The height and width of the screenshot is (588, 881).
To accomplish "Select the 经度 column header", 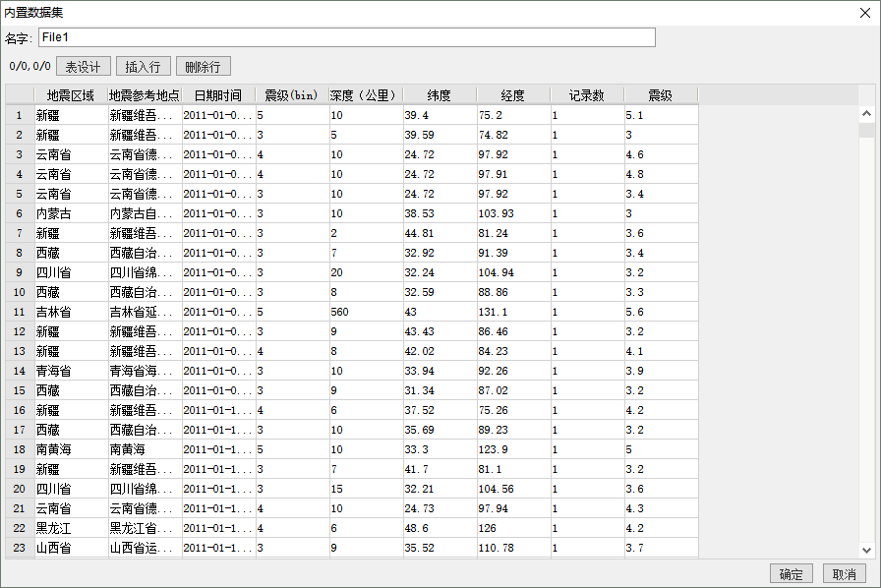I will [x=513, y=95].
